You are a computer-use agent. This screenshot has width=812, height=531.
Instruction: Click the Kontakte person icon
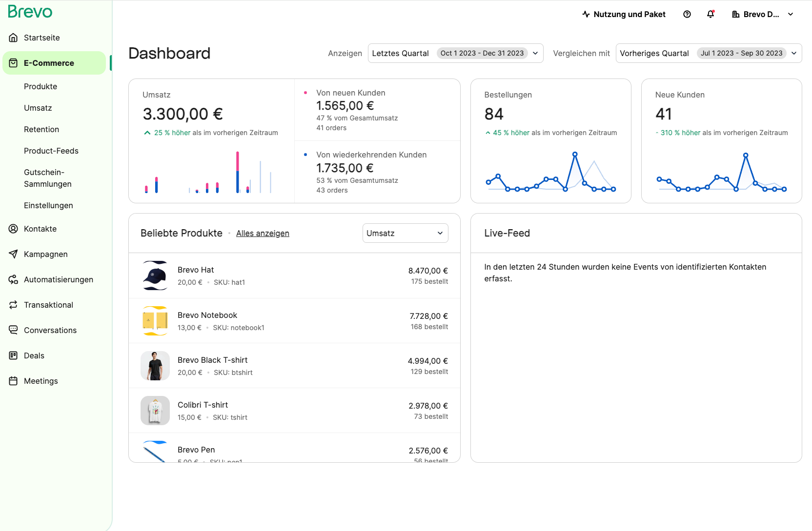13,229
